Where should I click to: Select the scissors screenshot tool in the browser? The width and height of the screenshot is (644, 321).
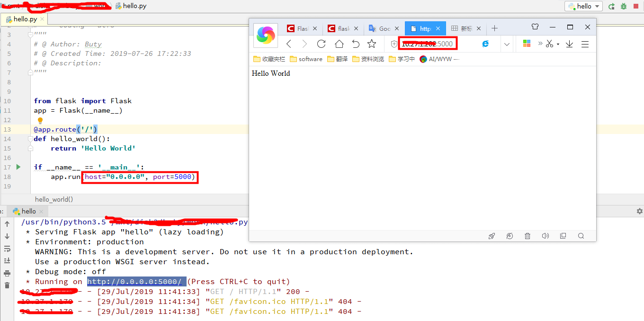pos(549,44)
